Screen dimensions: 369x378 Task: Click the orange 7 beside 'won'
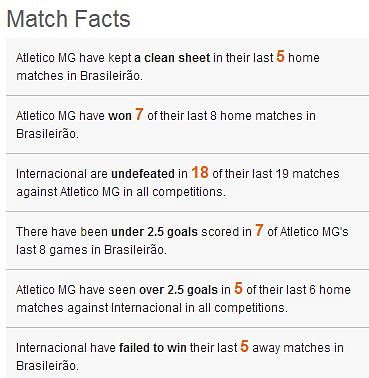tap(139, 114)
